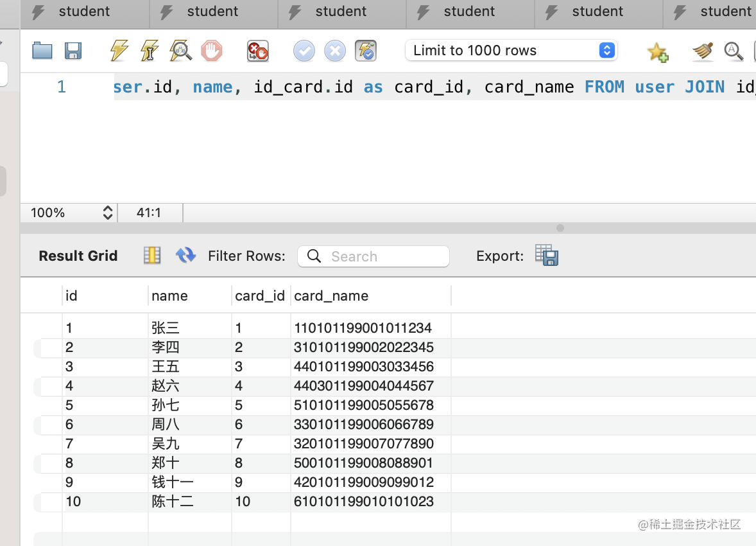Image resolution: width=756 pixels, height=546 pixels.
Task: Execute query with the lightning bolt icon
Action: point(119,51)
